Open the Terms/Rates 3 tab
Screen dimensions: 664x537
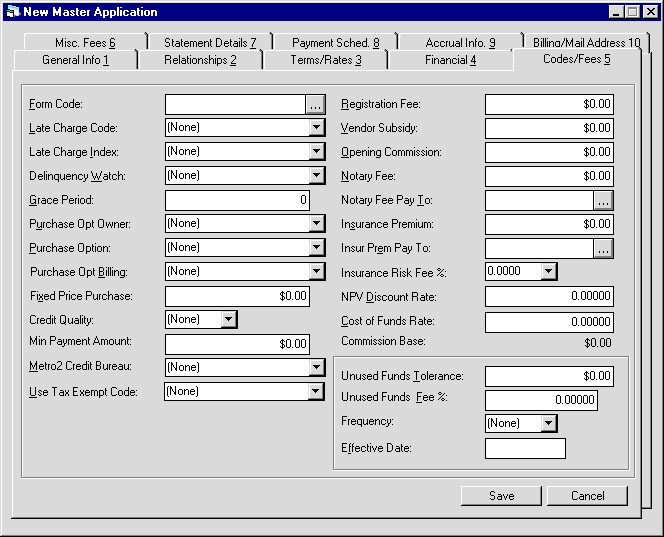(x=326, y=60)
